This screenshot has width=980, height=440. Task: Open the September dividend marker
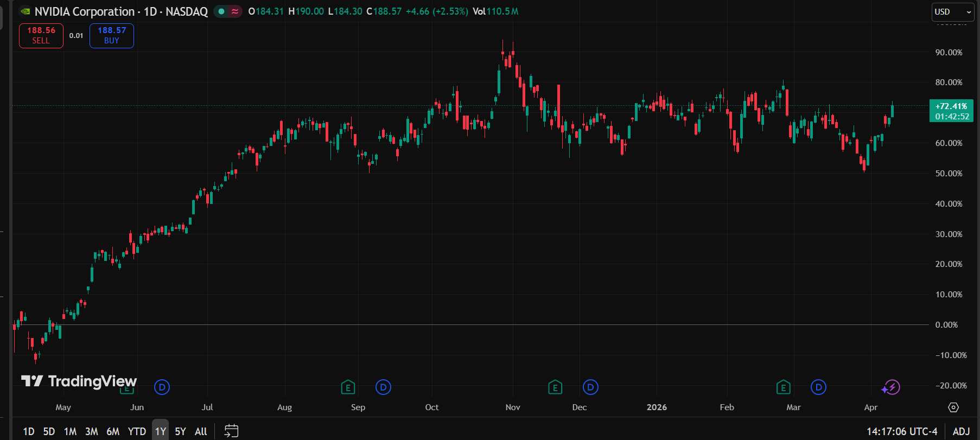[x=383, y=387]
